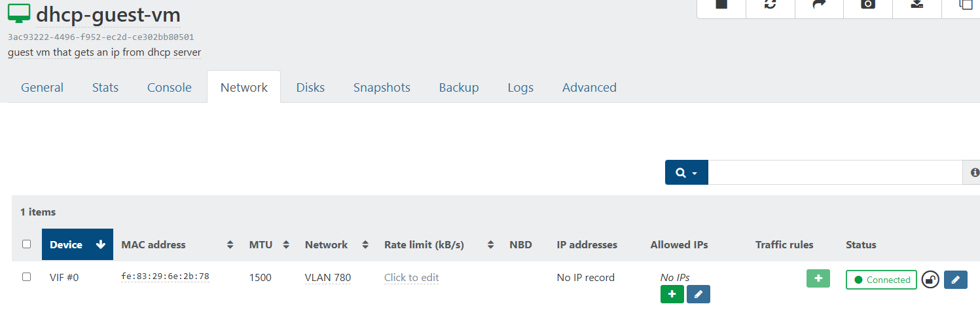Check the VIF #0 row checkbox

tap(27, 277)
